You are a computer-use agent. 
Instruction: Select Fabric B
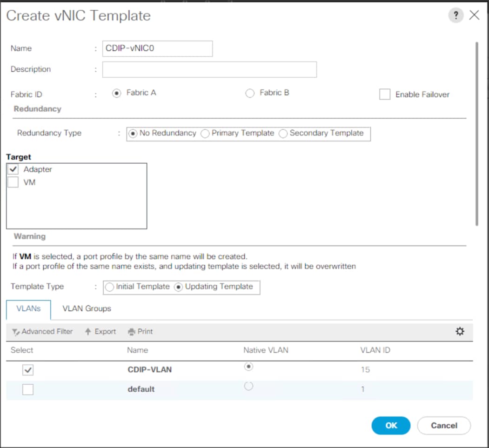pyautogui.click(x=250, y=93)
